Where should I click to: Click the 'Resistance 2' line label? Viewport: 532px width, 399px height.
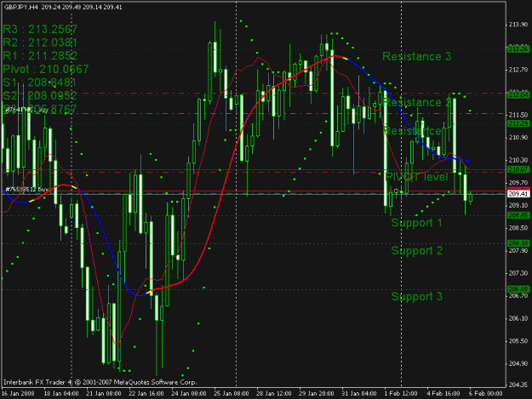pyautogui.click(x=417, y=102)
